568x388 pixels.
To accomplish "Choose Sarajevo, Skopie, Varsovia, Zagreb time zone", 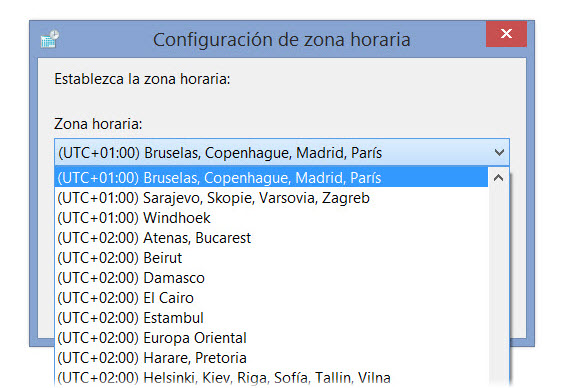I will [271, 198].
